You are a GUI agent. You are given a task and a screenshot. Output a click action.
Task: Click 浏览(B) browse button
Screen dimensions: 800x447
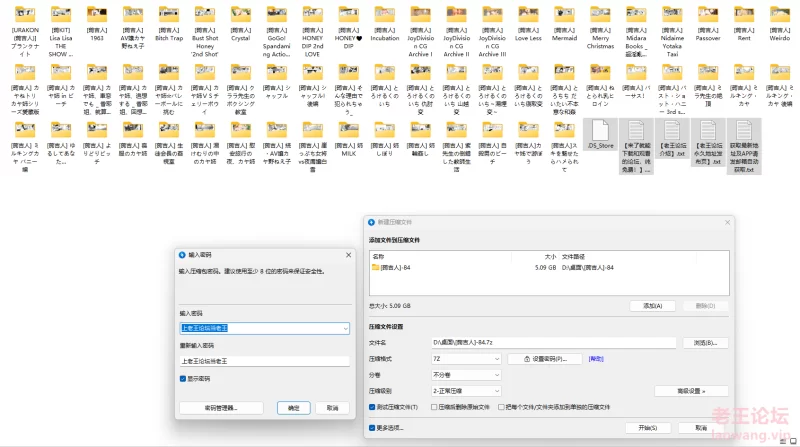click(x=705, y=343)
